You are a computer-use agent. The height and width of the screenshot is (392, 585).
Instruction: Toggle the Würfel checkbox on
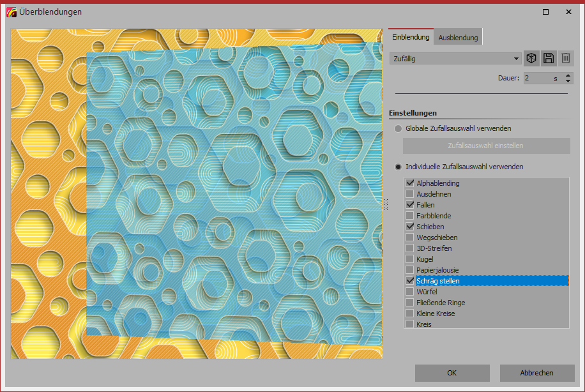[410, 292]
